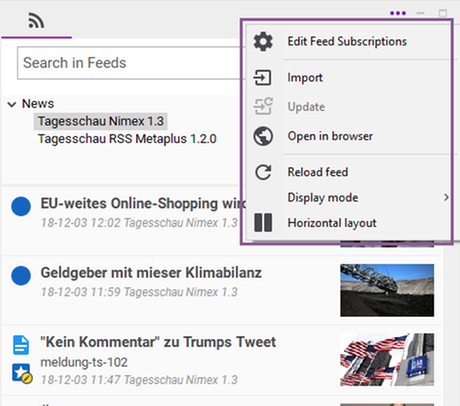Click the American flags GM thumbnail
The height and width of the screenshot is (406, 460).
(387, 360)
